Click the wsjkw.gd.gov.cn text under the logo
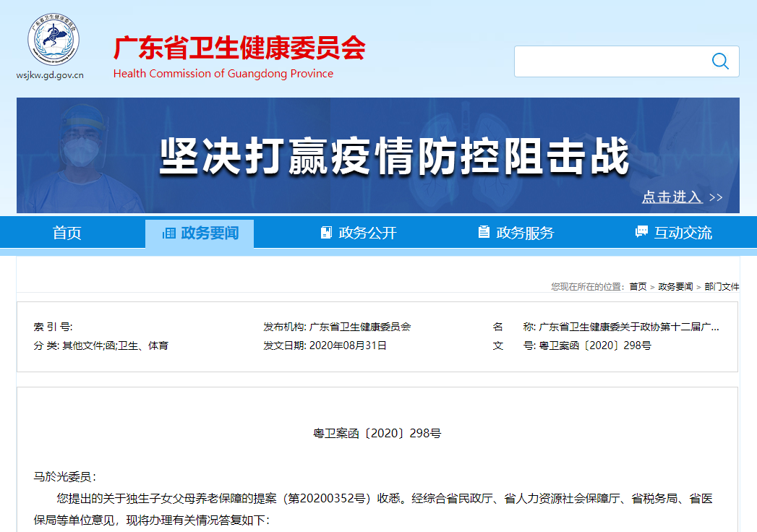The width and height of the screenshot is (757, 532). tap(50, 75)
